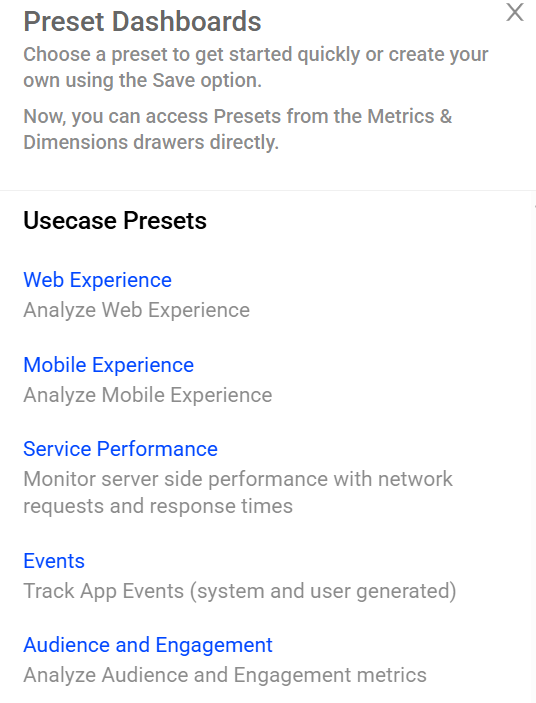536x703 pixels.
Task: Click the Dimensions drawers directly text
Action: (151, 143)
